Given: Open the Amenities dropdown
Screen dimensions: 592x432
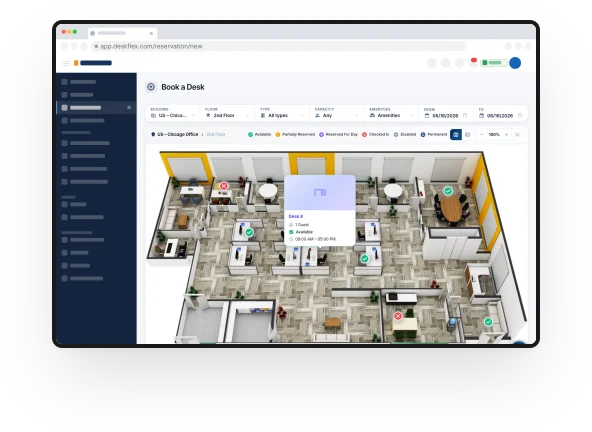Looking at the screenshot, I should pyautogui.click(x=391, y=113).
